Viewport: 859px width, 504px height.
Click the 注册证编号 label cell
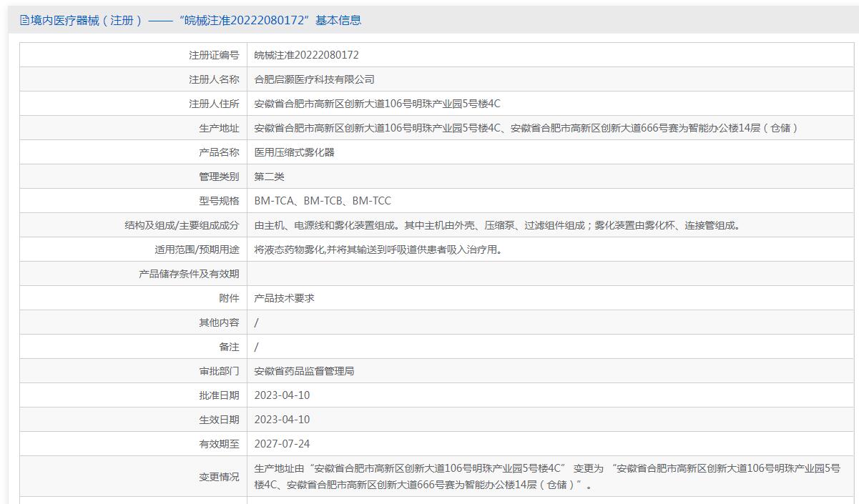[x=214, y=55]
